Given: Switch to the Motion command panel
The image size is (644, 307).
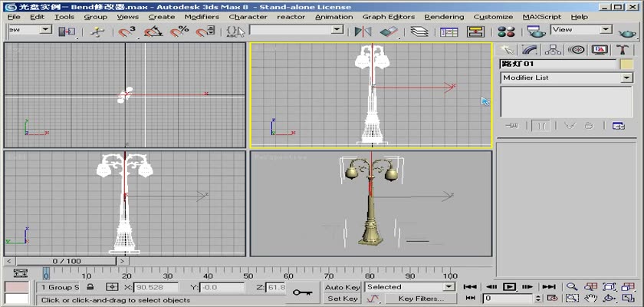Looking at the screenshot, I should click(577, 49).
